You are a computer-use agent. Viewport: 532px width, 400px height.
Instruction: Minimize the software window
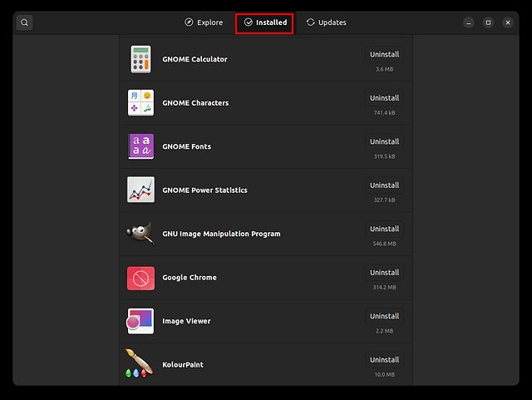(x=469, y=22)
